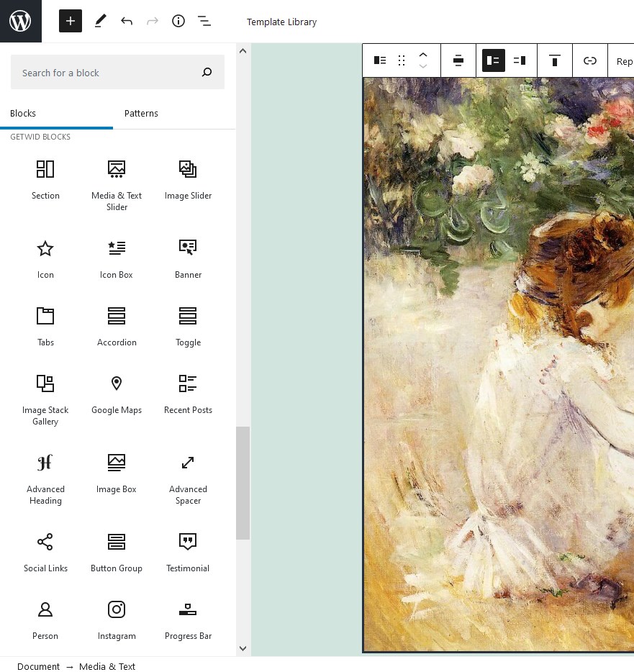Show document details info
Screen dimensions: 634x672
(178, 21)
